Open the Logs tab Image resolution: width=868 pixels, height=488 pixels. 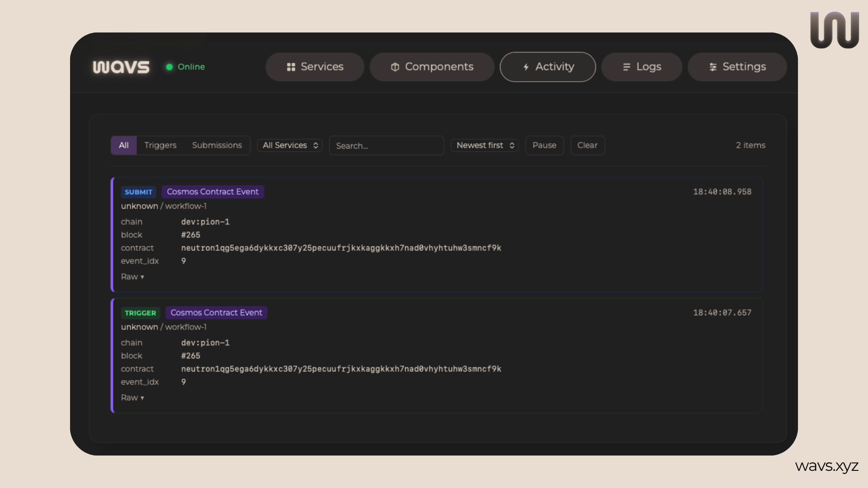point(642,67)
